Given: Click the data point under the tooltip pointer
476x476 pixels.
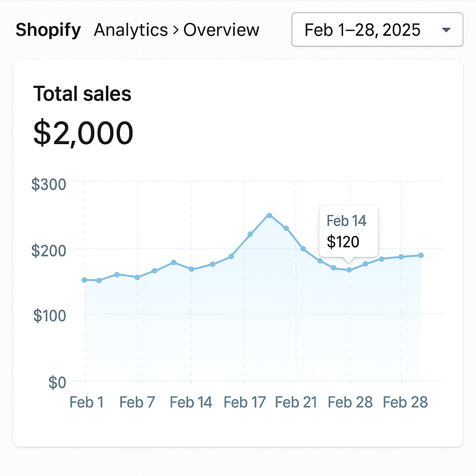Looking at the screenshot, I should [349, 270].
